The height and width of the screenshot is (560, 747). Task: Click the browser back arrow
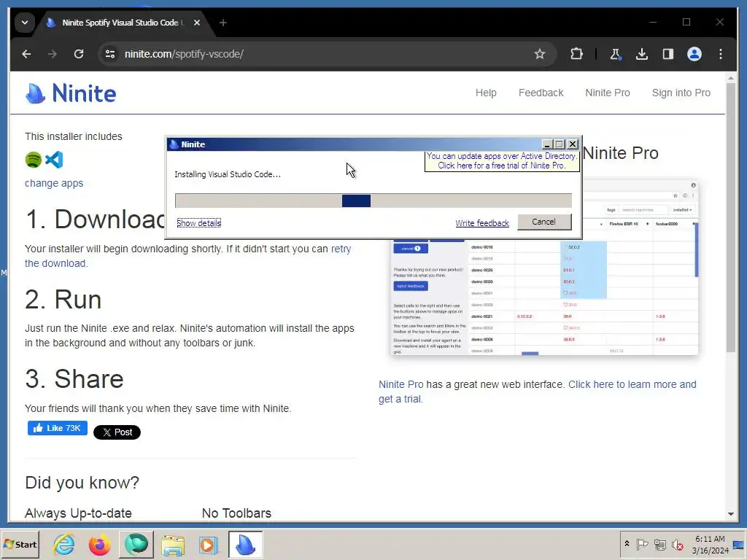(x=27, y=54)
